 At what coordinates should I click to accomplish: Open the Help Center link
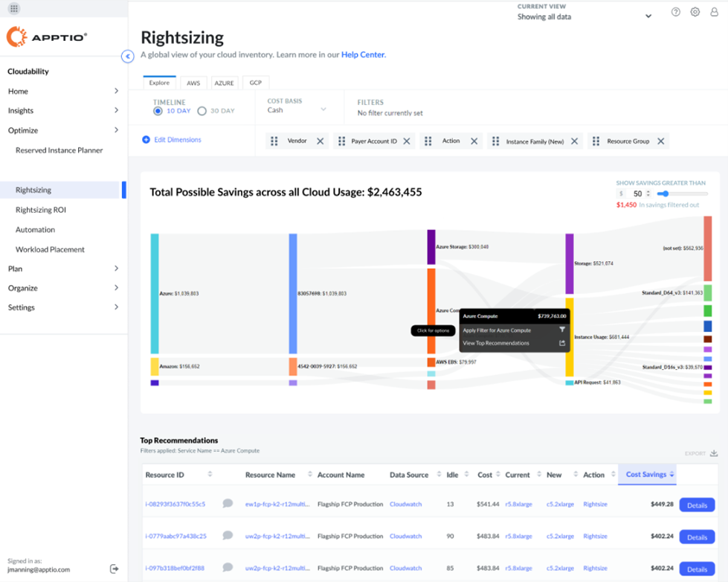point(363,54)
